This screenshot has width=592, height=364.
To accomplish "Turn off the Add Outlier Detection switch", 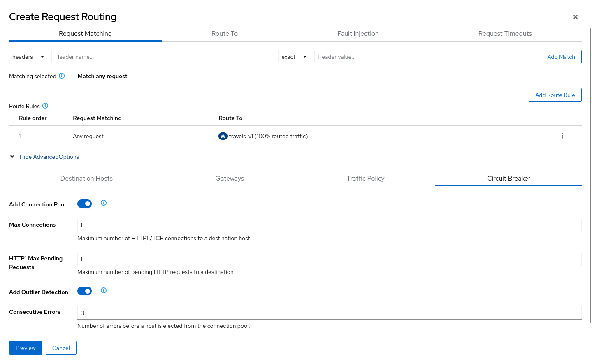I will click(85, 291).
